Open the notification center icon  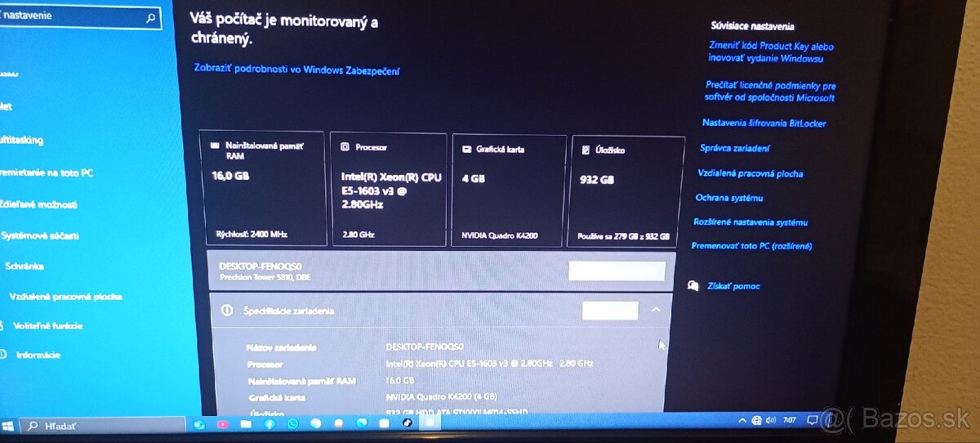click(813, 420)
